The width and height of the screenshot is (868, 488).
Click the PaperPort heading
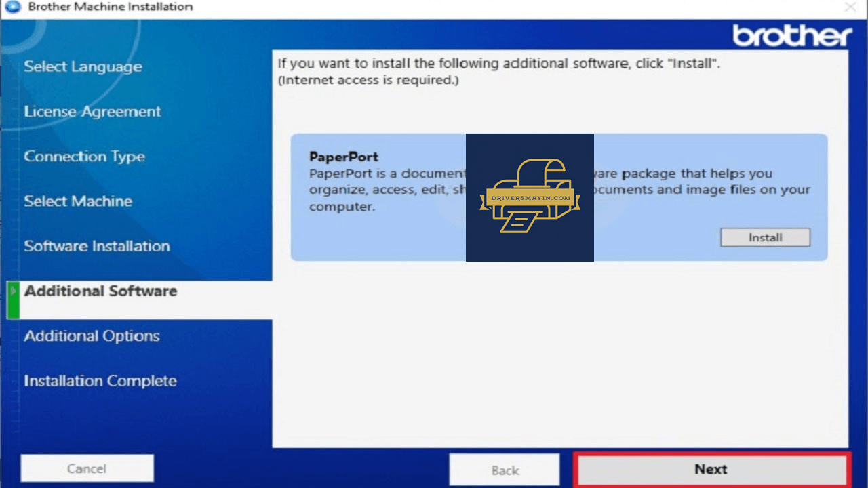coord(344,157)
